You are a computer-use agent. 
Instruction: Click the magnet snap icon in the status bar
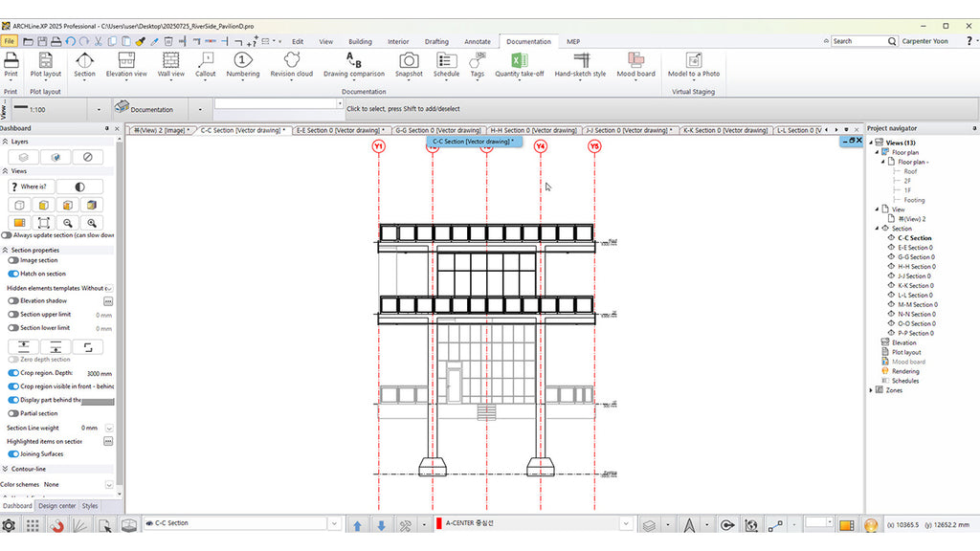[56, 525]
